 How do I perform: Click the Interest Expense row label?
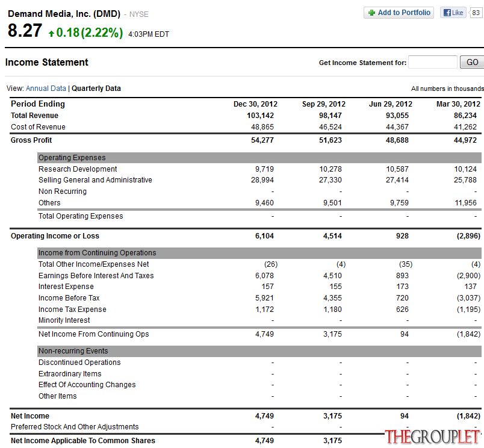[x=66, y=287]
